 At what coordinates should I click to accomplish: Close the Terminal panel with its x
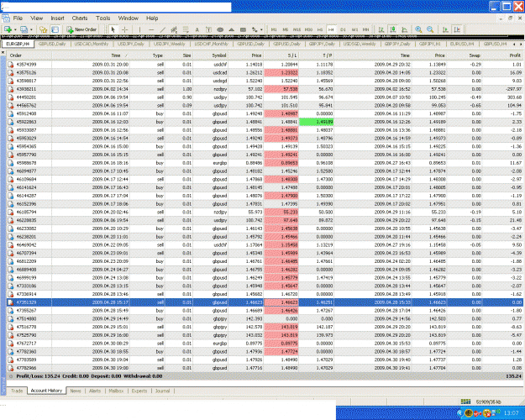[3, 53]
